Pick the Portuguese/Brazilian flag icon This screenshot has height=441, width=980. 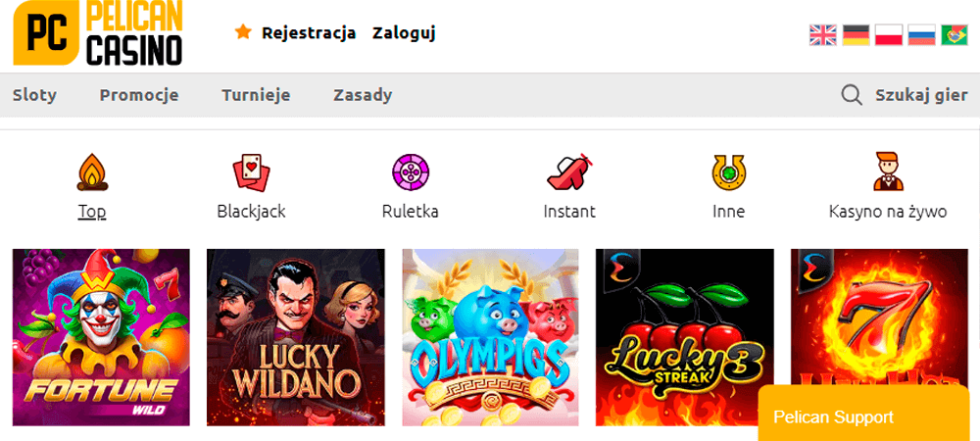pyautogui.click(x=955, y=35)
